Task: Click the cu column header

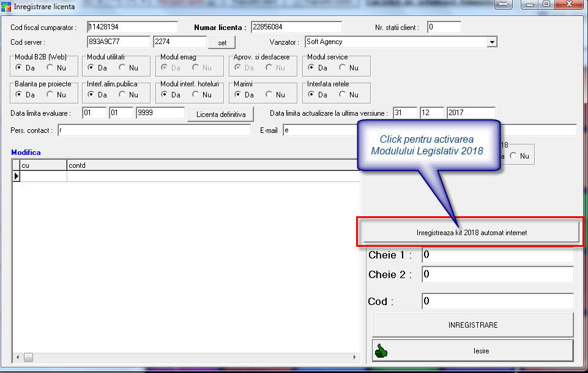Action: pos(43,165)
